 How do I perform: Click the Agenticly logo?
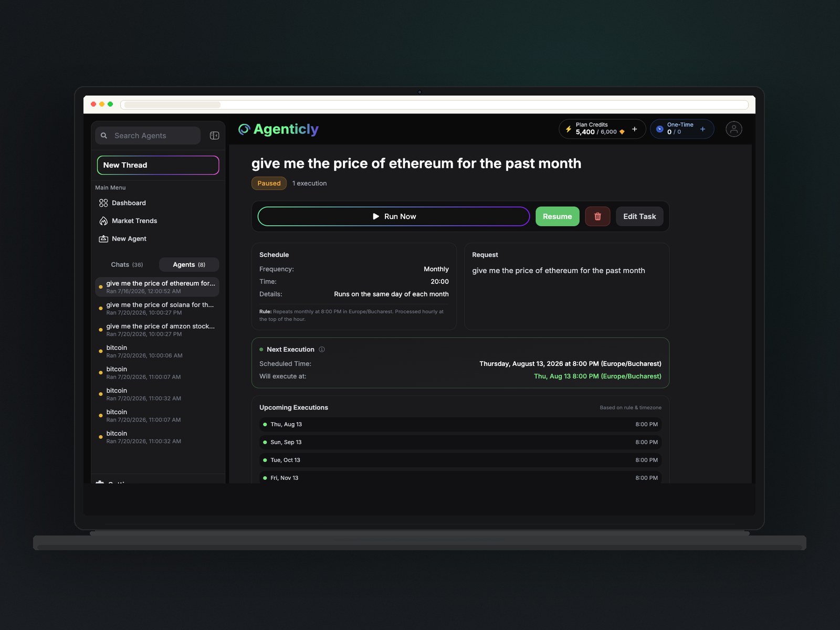278,129
